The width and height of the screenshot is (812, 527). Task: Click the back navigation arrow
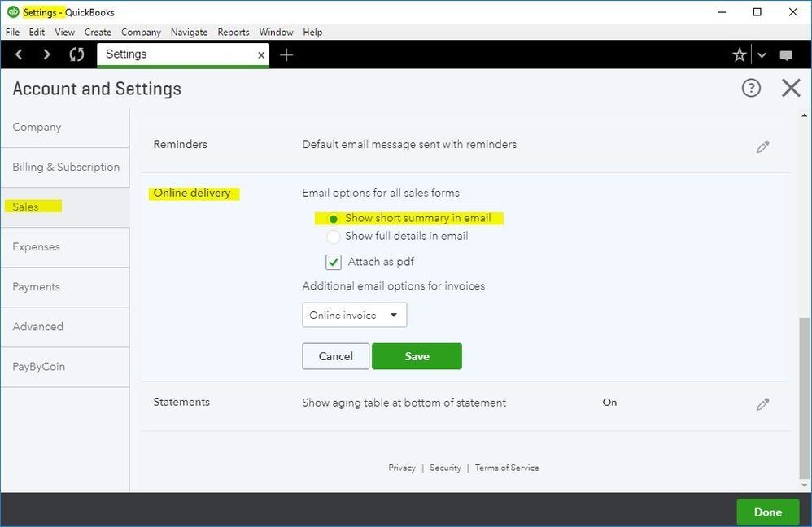20,54
